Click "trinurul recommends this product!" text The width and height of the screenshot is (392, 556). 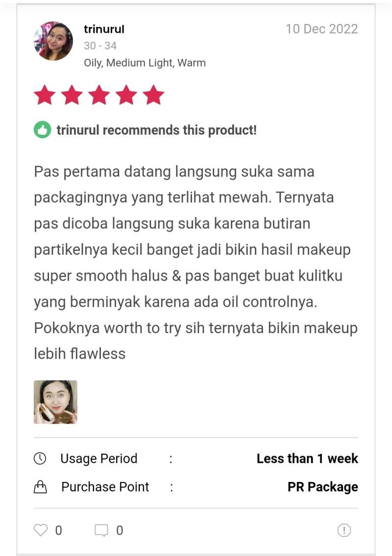(156, 130)
